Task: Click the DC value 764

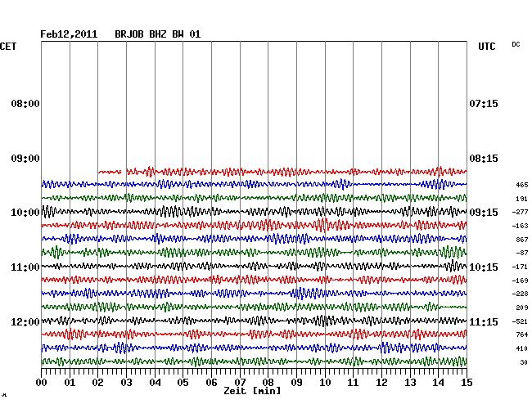Action: tap(522, 334)
